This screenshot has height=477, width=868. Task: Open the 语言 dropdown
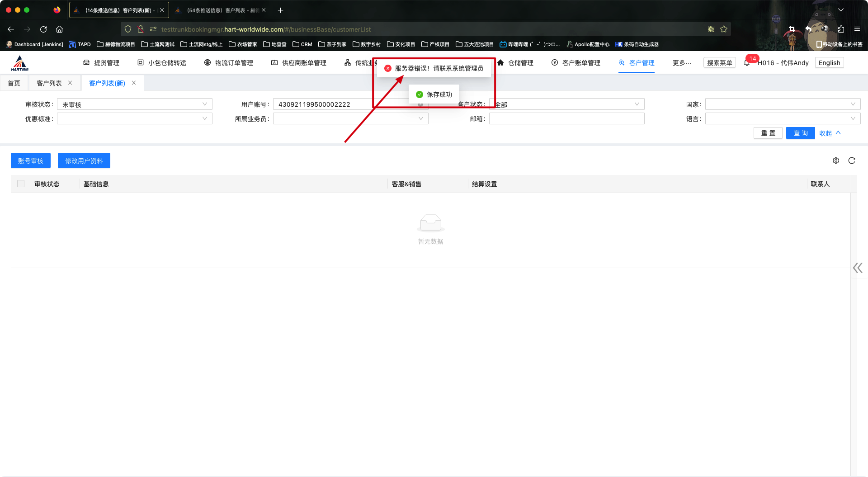point(782,119)
